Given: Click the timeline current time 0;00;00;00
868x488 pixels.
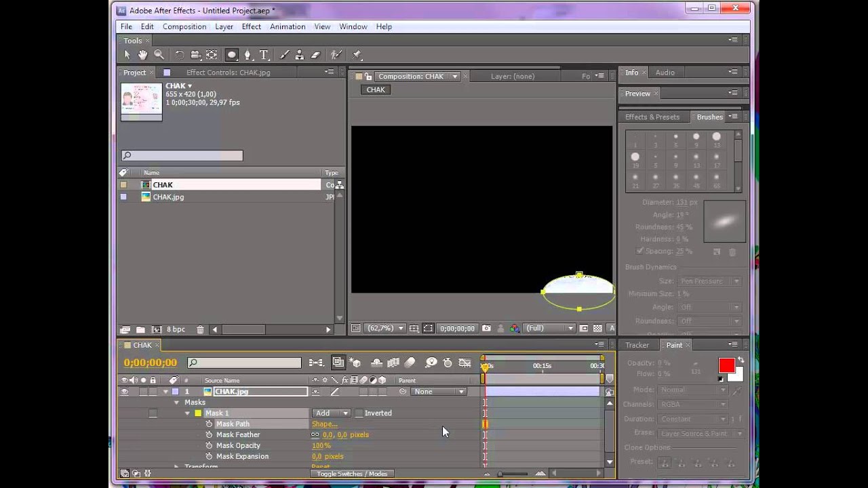Looking at the screenshot, I should [150, 363].
